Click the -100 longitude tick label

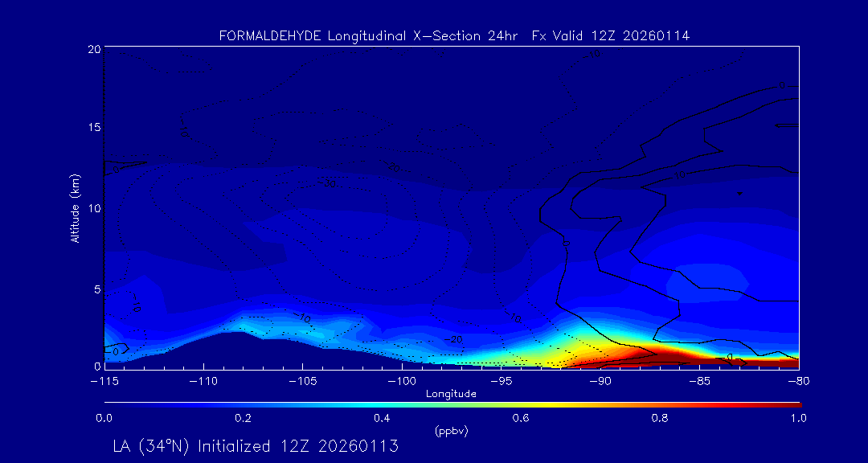click(x=402, y=382)
